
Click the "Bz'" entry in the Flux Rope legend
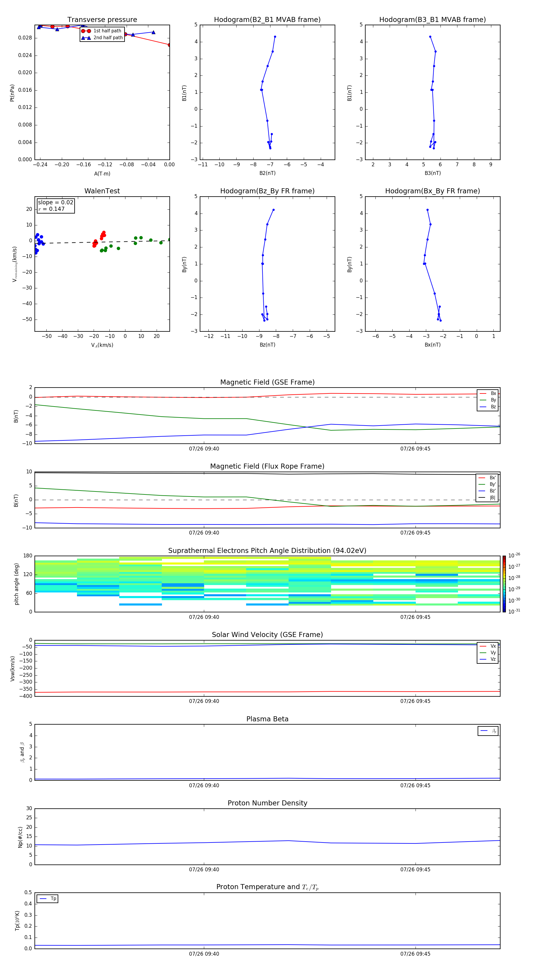click(487, 491)
